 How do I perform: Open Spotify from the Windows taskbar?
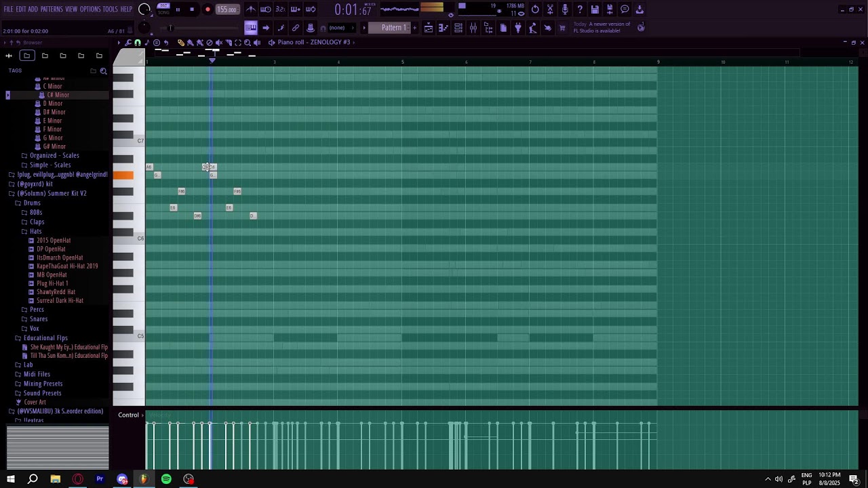point(166,479)
